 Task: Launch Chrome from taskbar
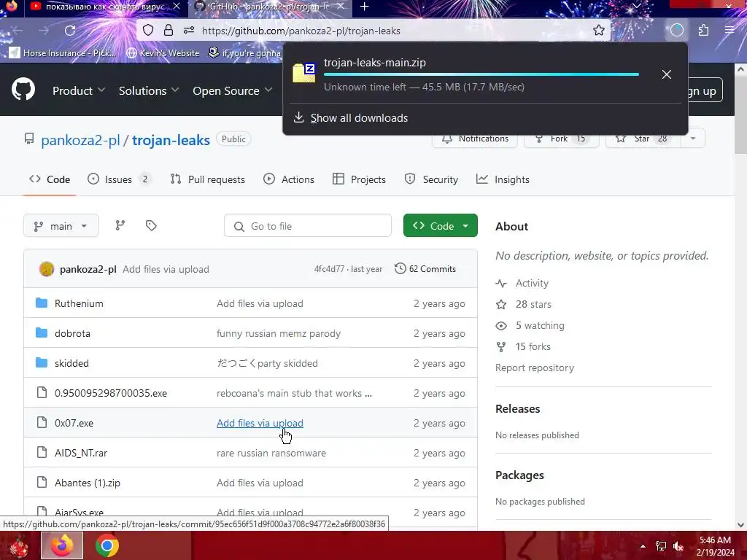pos(107,545)
